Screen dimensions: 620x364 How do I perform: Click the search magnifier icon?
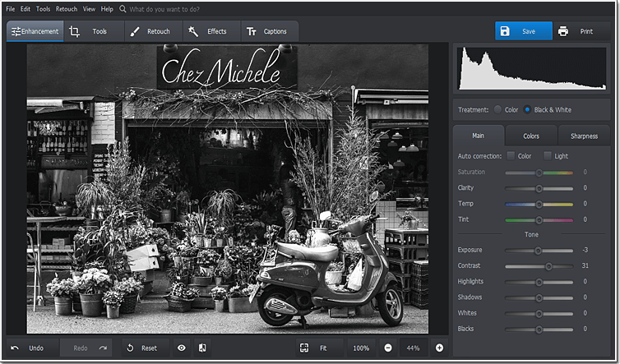point(123,9)
